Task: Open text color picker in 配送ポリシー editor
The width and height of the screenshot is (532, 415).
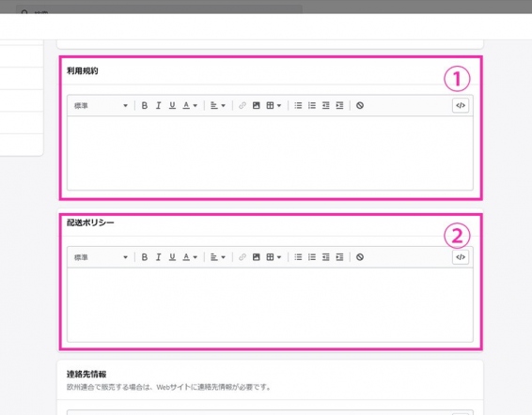Action: pyautogui.click(x=190, y=257)
